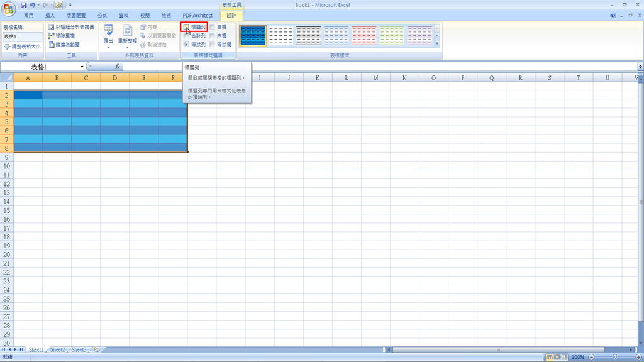The width and height of the screenshot is (644, 362).
Task: Click the 重新整理 refresh icon
Action: (127, 30)
